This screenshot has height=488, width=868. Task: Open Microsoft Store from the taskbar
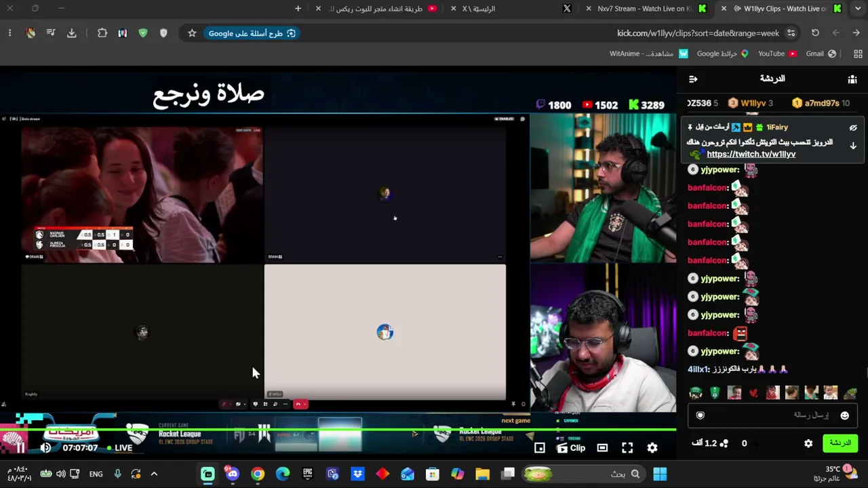pos(433,474)
